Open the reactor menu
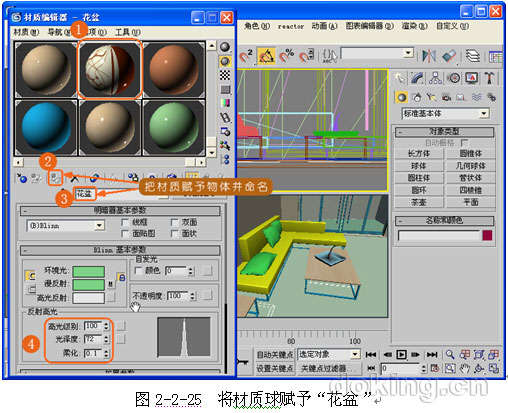This screenshot has height=413, width=508. 291,26
